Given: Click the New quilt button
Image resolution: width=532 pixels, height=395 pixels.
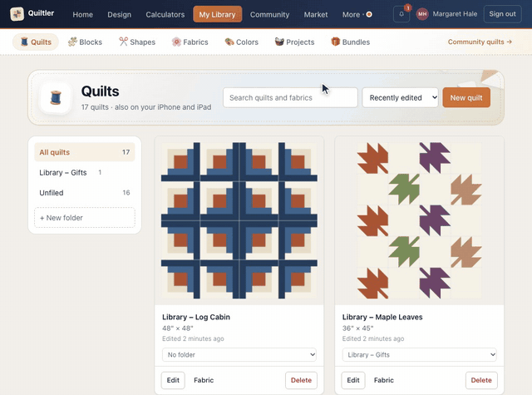Looking at the screenshot, I should [466, 98].
